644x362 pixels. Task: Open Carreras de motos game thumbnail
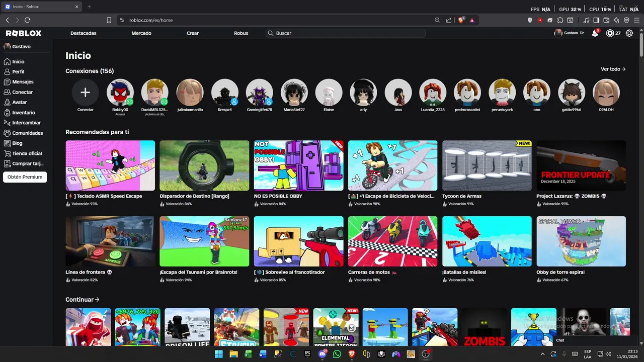pos(393,241)
